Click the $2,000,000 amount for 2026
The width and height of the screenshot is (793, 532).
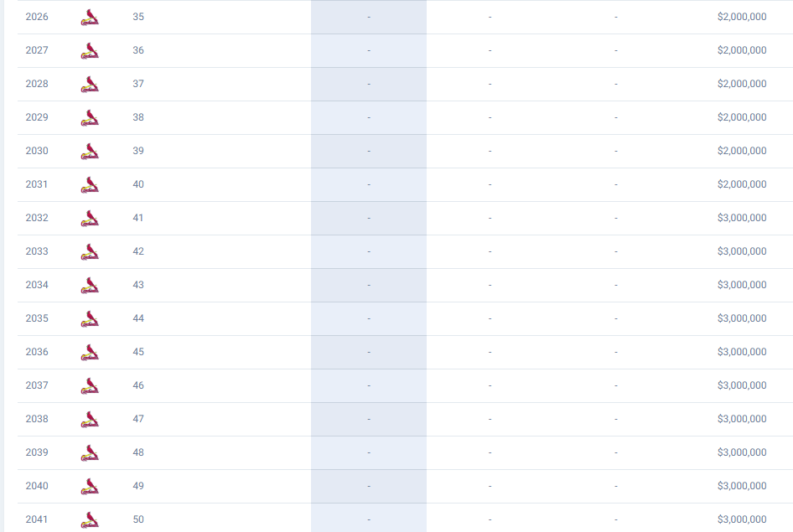pyautogui.click(x=742, y=17)
